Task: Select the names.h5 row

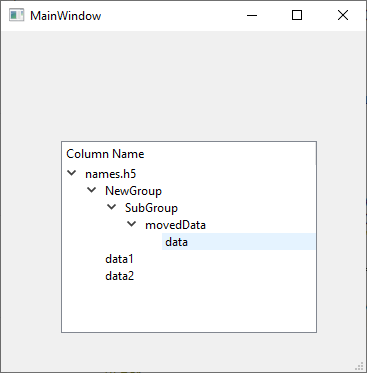Action: (111, 174)
